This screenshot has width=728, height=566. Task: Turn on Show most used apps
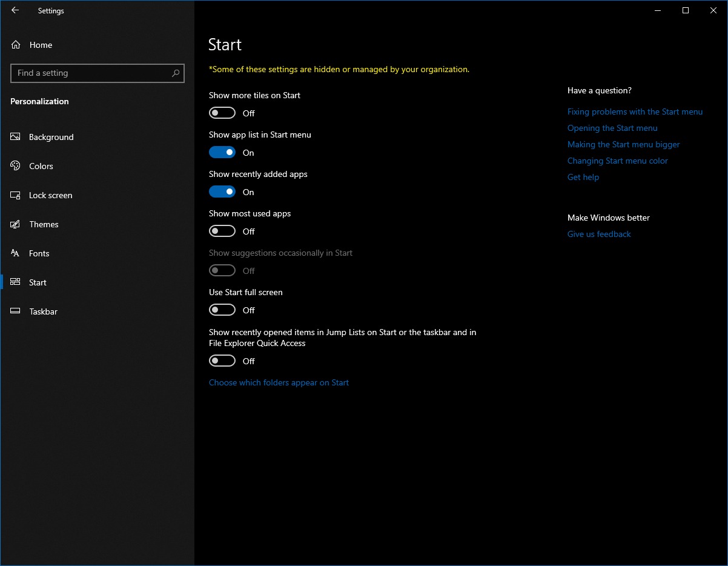(x=222, y=231)
